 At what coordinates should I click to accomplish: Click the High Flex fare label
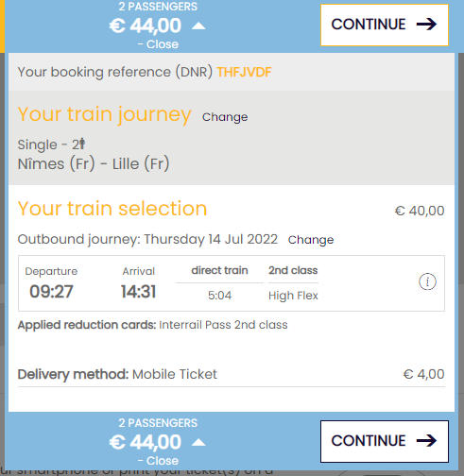(x=293, y=296)
